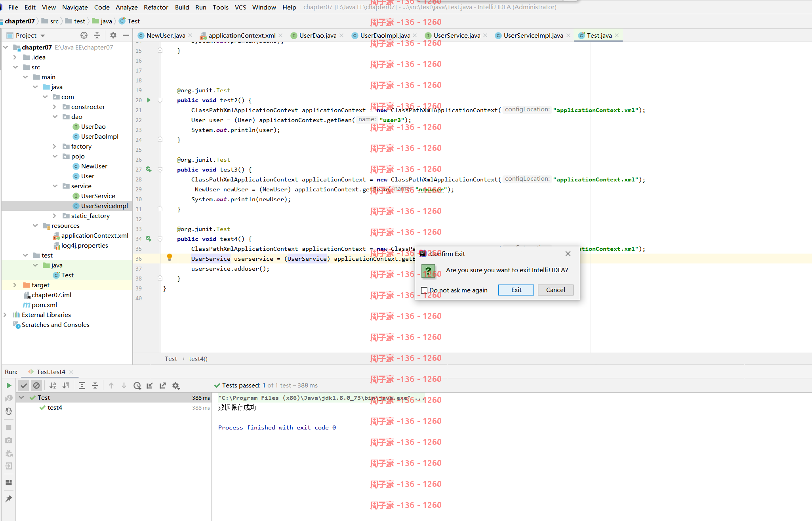Click the yellow intention lightbulb on line 36
The height and width of the screenshot is (521, 812).
170,258
